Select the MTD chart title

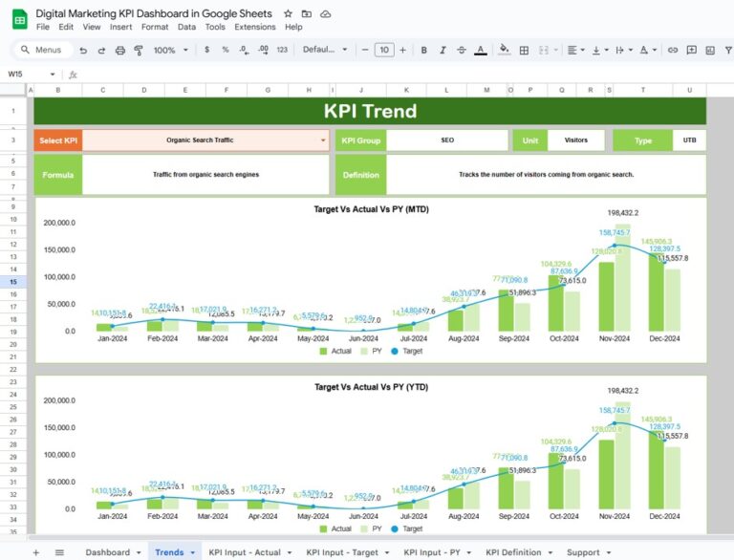click(x=371, y=209)
